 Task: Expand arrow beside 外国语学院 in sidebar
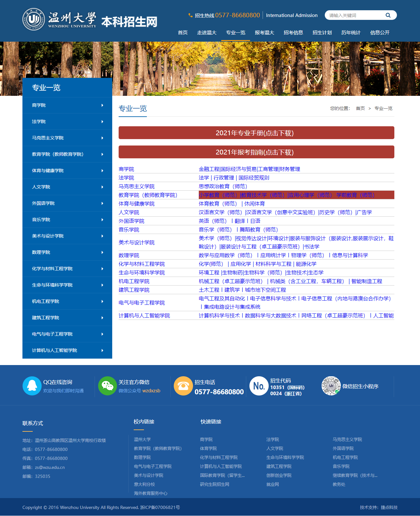[x=102, y=203]
